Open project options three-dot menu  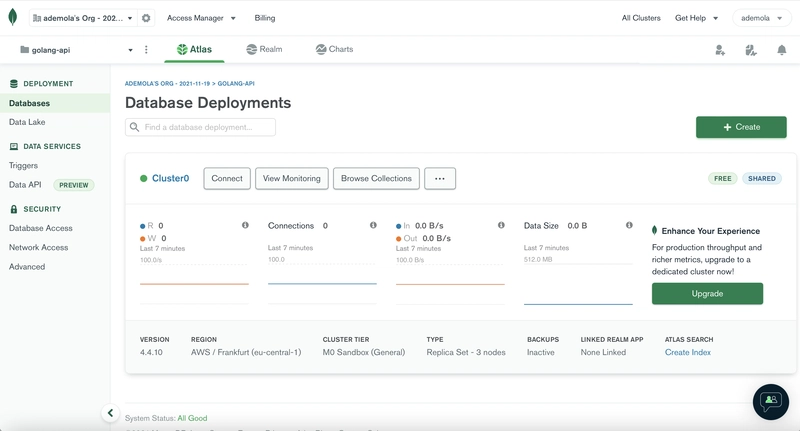[x=146, y=49]
